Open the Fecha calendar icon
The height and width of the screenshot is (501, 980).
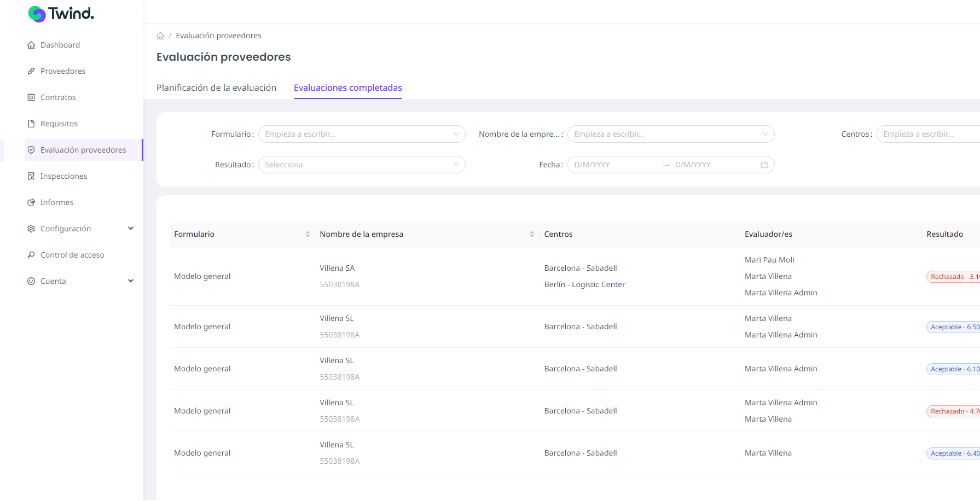(764, 165)
